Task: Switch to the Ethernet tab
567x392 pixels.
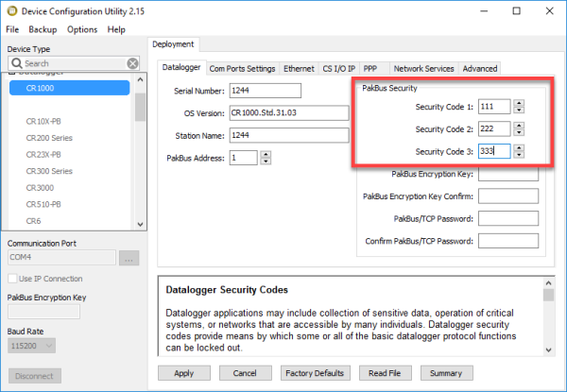Action: 299,69
